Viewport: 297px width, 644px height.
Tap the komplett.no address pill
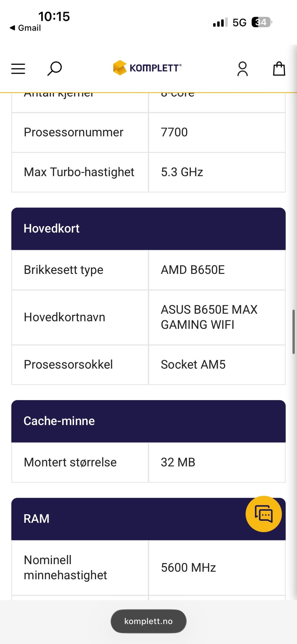point(148,621)
